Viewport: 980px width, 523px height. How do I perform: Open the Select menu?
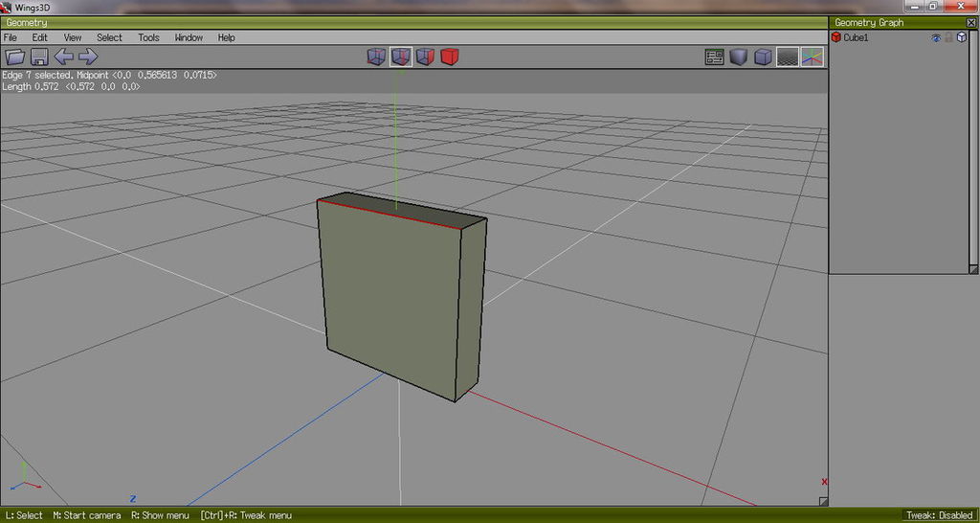coord(109,37)
